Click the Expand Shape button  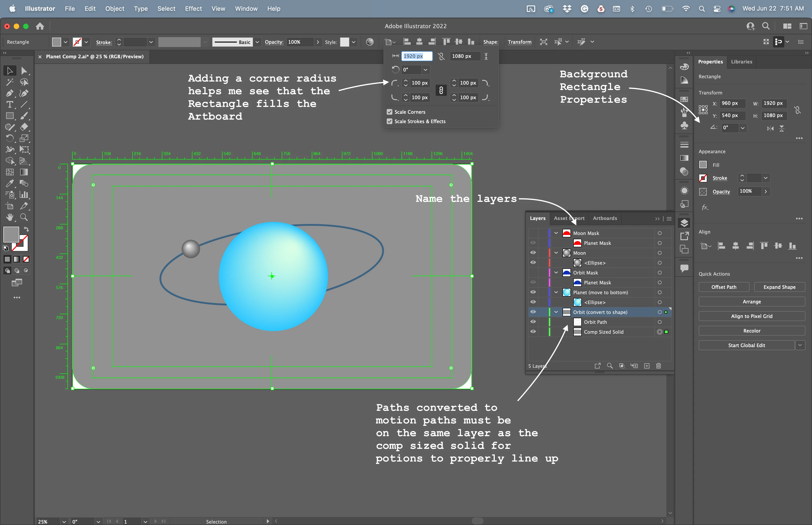click(779, 287)
